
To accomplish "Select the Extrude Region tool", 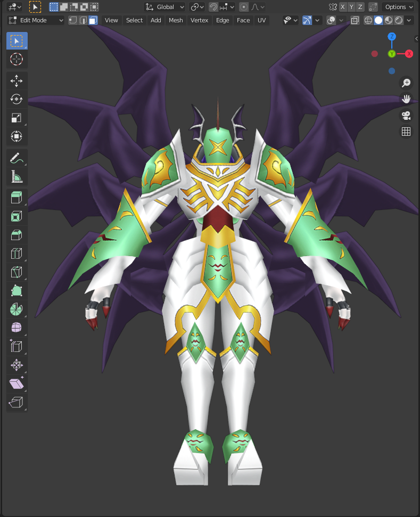I will coord(17,198).
